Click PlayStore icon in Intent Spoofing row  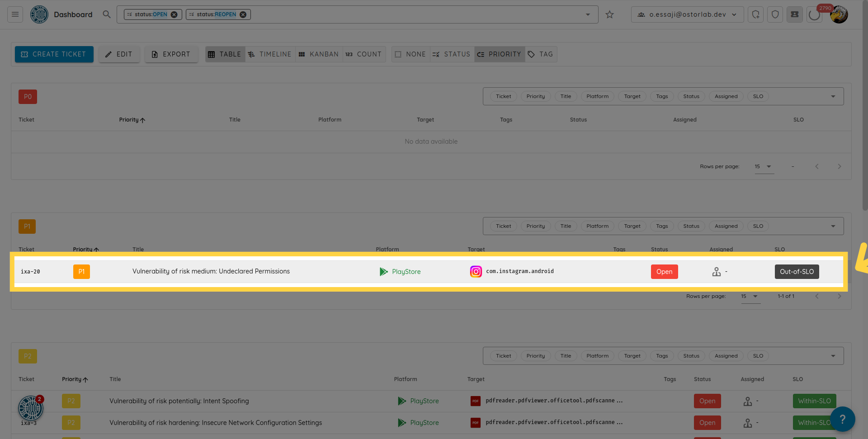(402, 401)
